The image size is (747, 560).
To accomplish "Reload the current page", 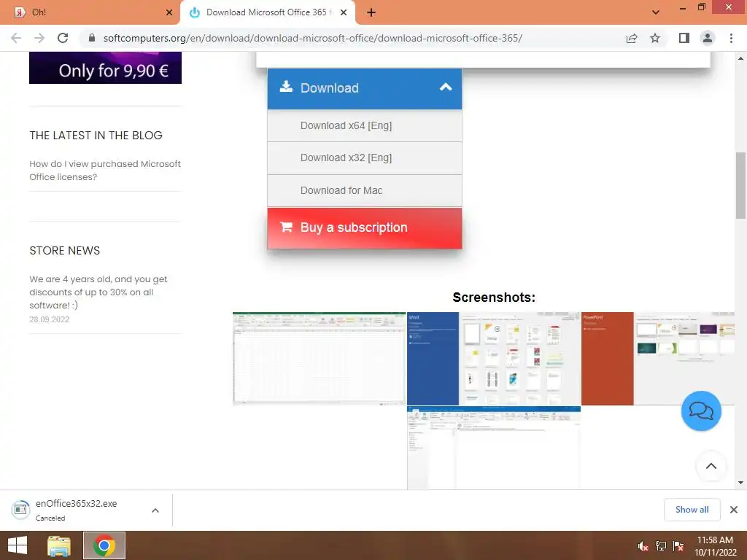I will pos(63,38).
